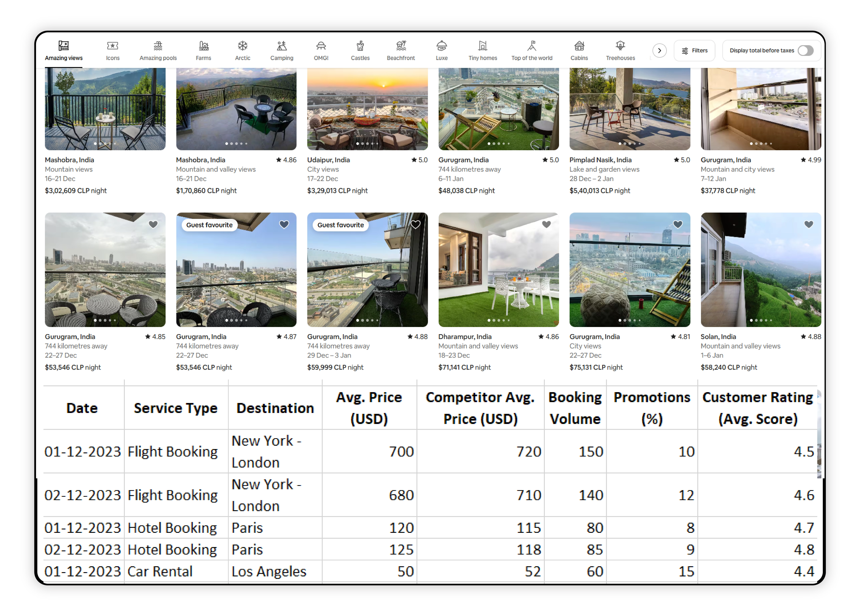Click the Arctic snowflake icon
This screenshot has height=616, width=861.
(x=243, y=46)
